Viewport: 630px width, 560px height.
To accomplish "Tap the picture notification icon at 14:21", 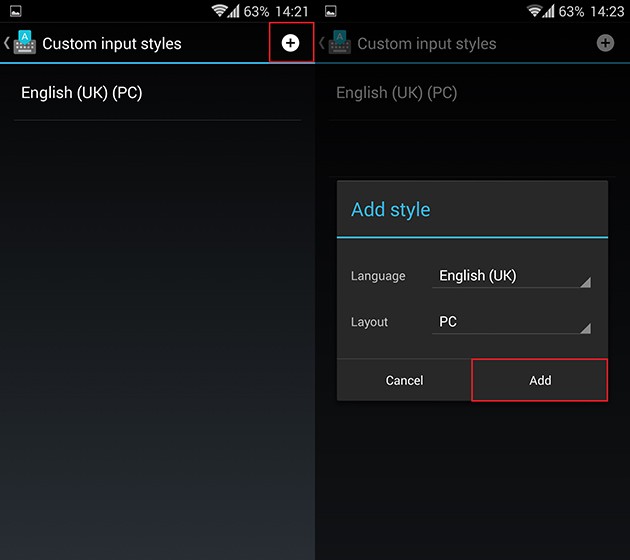I will (x=16, y=11).
